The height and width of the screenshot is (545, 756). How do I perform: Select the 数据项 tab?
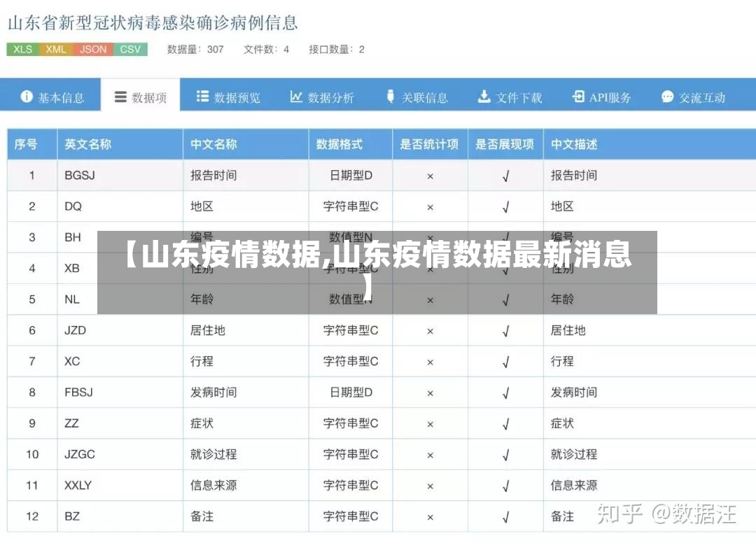click(140, 95)
